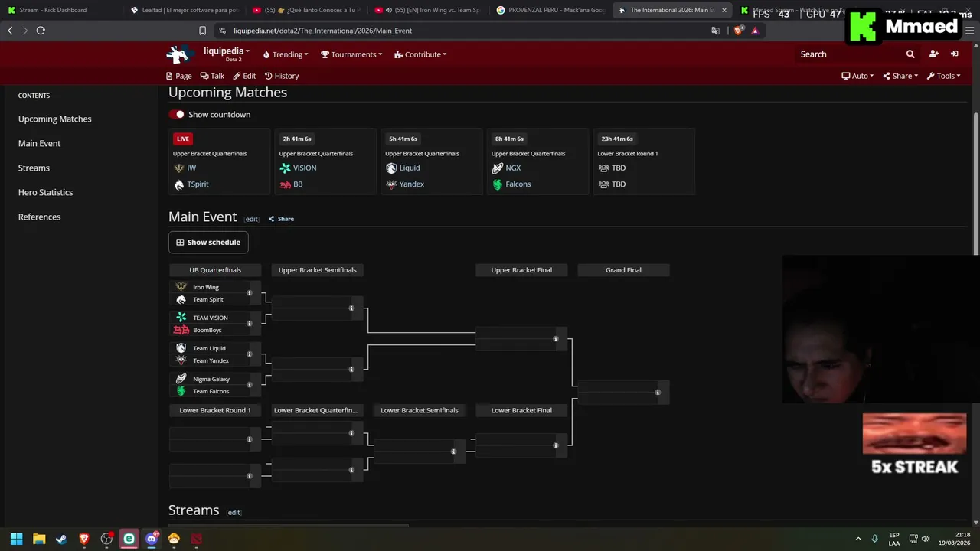The image size is (980, 551).
Task: Show hidden icons with the system tray chevron
Action: 858,539
